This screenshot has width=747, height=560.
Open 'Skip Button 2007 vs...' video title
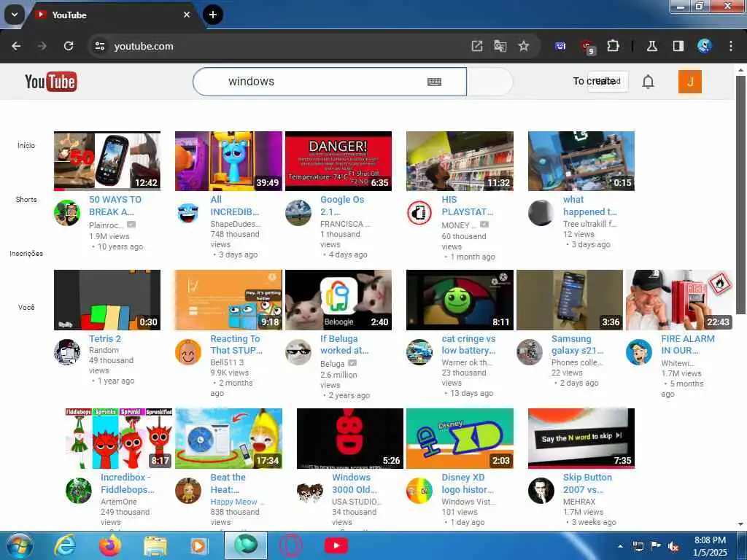point(587,483)
